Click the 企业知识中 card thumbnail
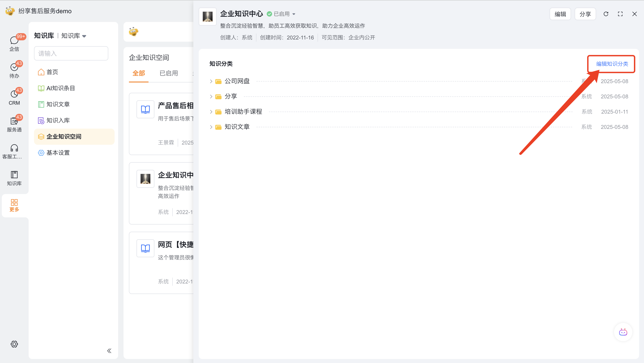Viewport: 644px width, 363px height. [145, 179]
